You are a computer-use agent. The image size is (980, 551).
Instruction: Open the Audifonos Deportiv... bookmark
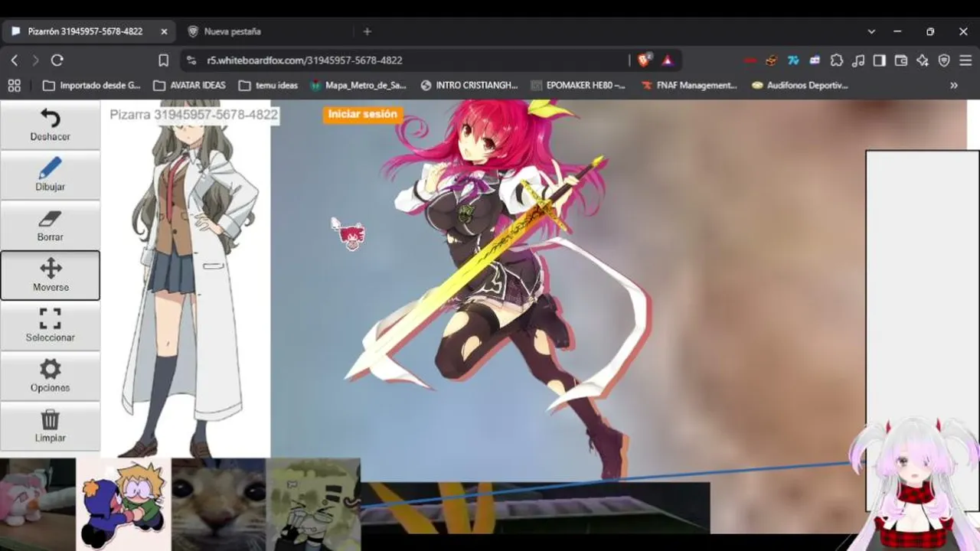click(800, 86)
